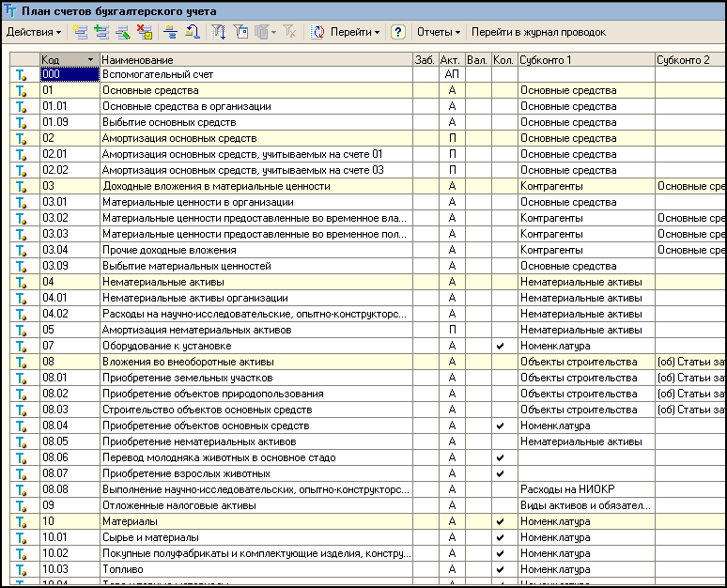Sort by the Наименование column header
The width and height of the screenshot is (727, 588).
pos(255,60)
